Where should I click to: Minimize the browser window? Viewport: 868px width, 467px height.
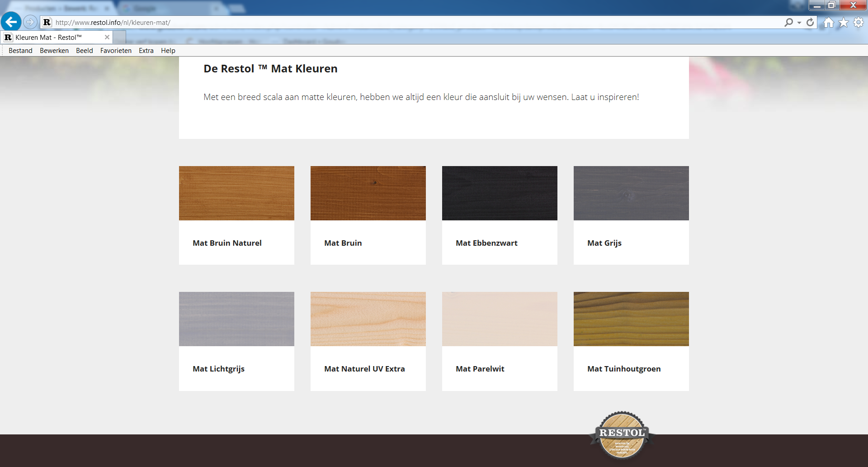(x=817, y=5)
